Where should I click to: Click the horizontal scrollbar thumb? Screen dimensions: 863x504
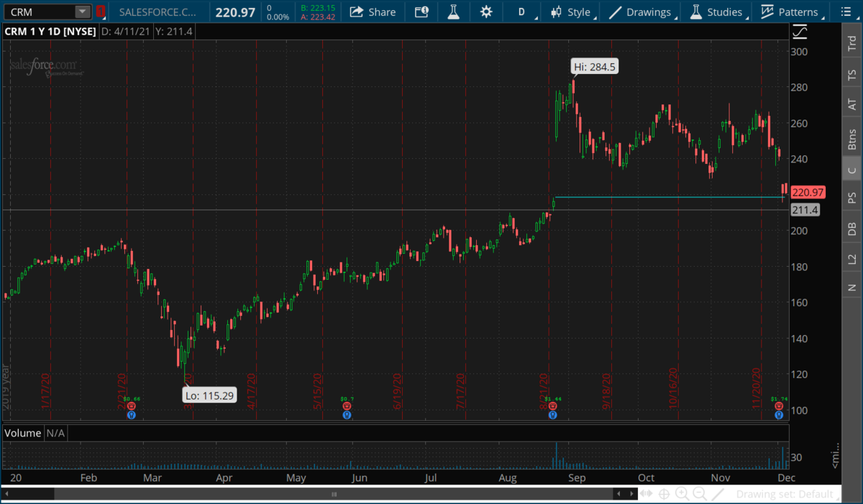[334, 495]
